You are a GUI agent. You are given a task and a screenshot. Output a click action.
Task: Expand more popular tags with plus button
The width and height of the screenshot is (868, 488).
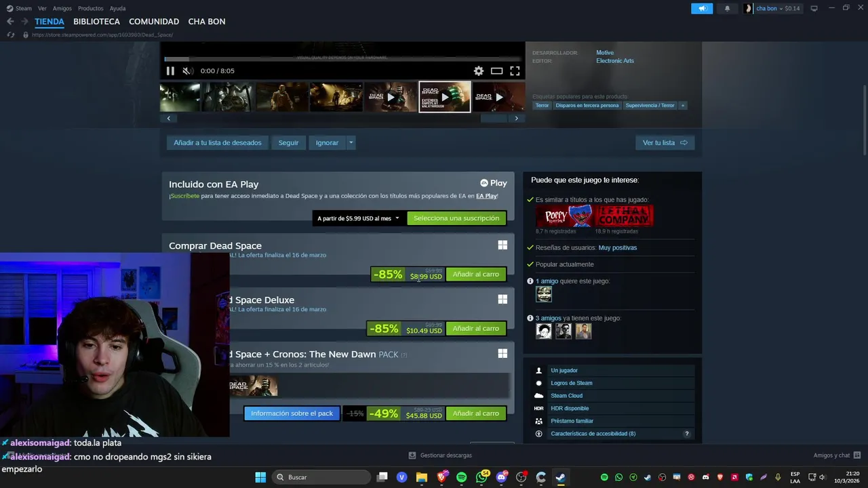coord(683,105)
